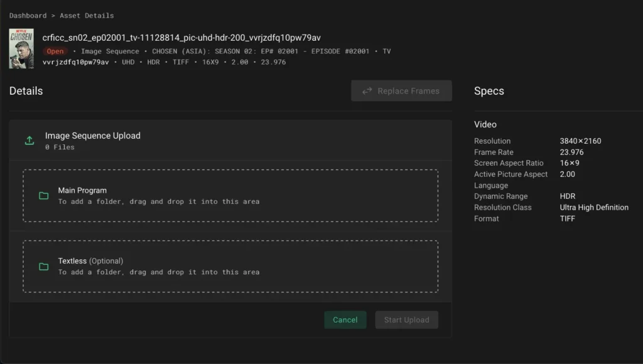This screenshot has height=364, width=643.
Task: Click the Replace Frames swap arrows icon
Action: 367,91
